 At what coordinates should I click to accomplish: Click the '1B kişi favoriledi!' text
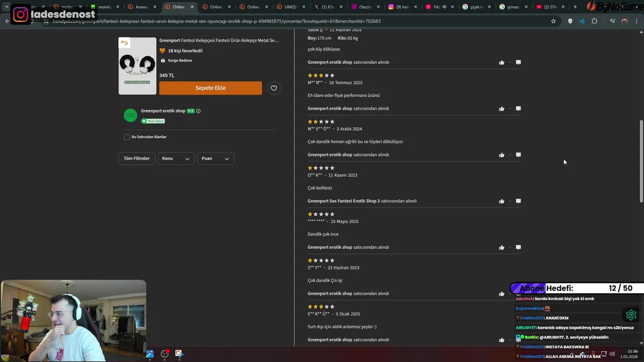click(185, 51)
